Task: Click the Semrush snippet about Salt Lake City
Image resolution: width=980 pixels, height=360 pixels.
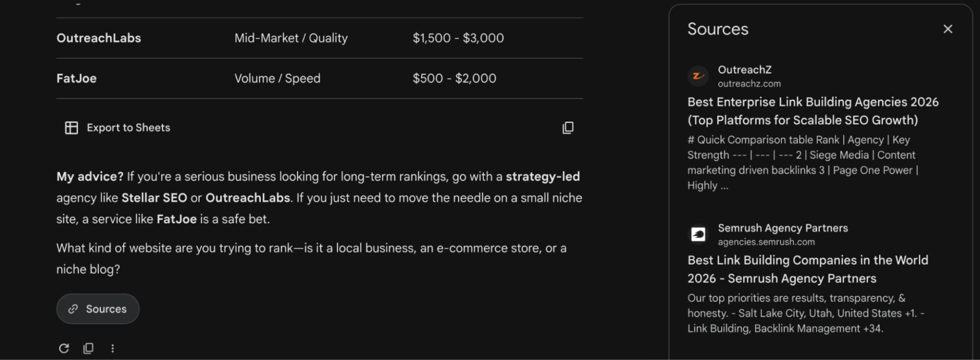Action: click(x=805, y=313)
